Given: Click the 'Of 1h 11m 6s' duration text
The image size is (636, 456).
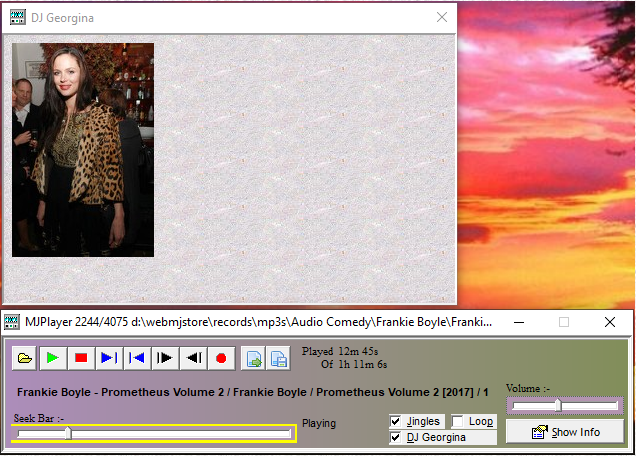Looking at the screenshot, I should [354, 364].
